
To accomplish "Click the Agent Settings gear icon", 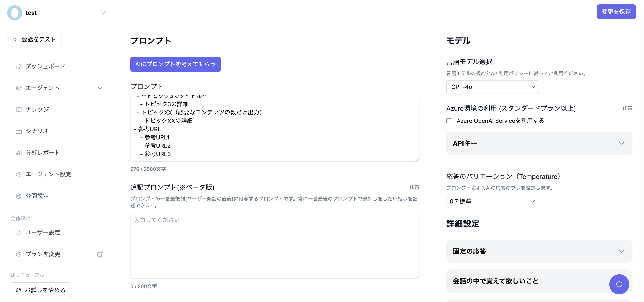I will (19, 174).
